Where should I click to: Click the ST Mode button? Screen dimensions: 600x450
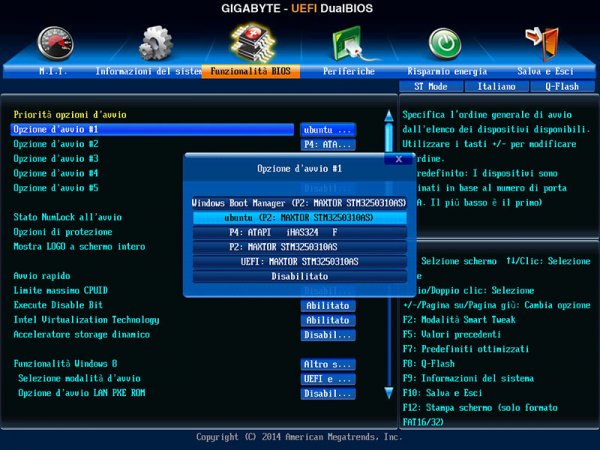click(431, 86)
